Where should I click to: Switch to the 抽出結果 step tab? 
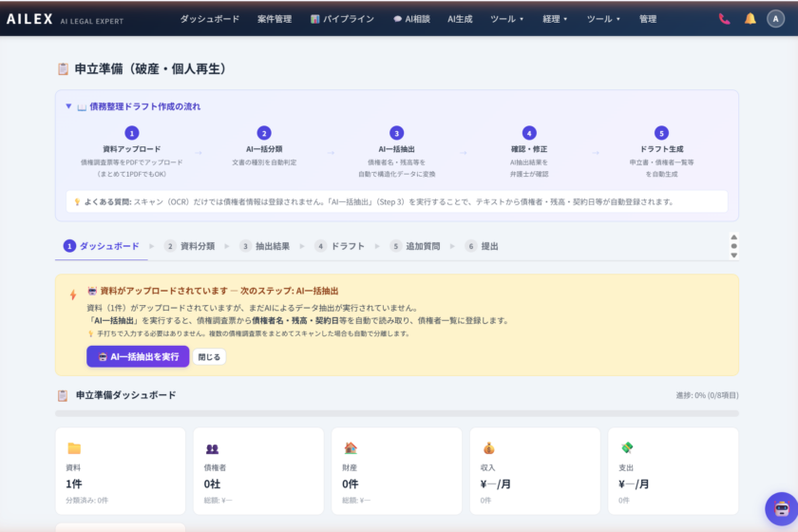pos(265,246)
